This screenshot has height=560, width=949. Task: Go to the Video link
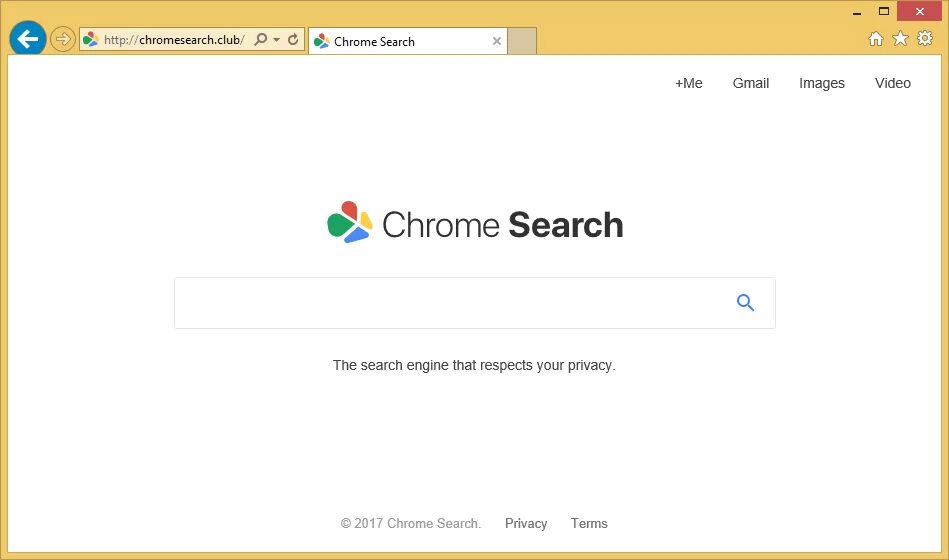pyautogui.click(x=892, y=84)
